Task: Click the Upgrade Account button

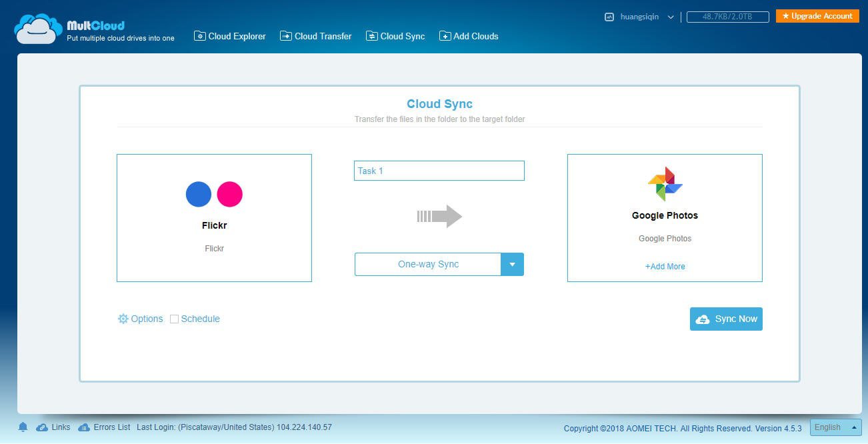Action: tap(817, 16)
